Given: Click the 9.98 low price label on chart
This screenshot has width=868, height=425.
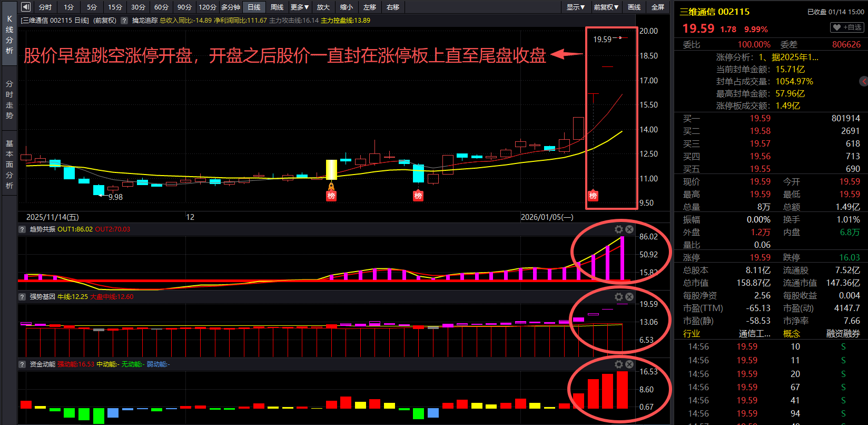Looking at the screenshot, I should point(115,197).
